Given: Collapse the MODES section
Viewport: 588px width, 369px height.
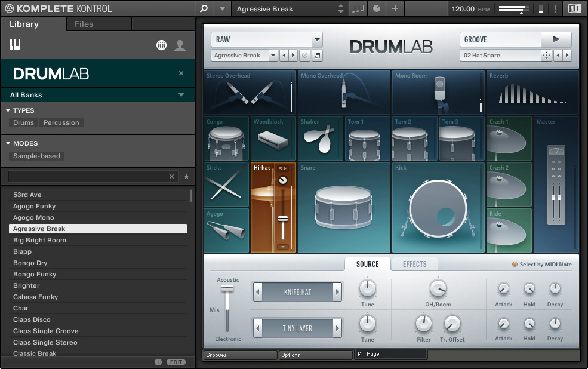Looking at the screenshot, I should (x=8, y=143).
